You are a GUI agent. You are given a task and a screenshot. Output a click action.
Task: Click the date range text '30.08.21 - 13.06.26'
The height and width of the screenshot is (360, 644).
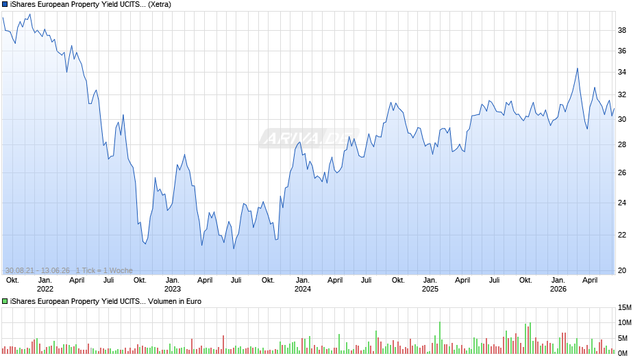38,270
